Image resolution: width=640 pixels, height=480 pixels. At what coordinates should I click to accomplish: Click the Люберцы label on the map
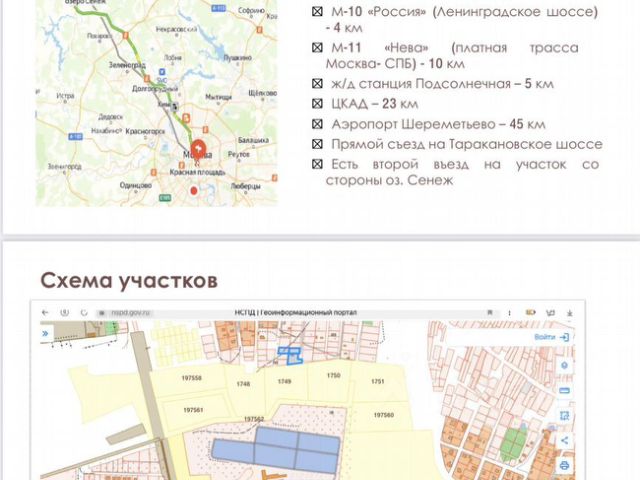coord(246,186)
